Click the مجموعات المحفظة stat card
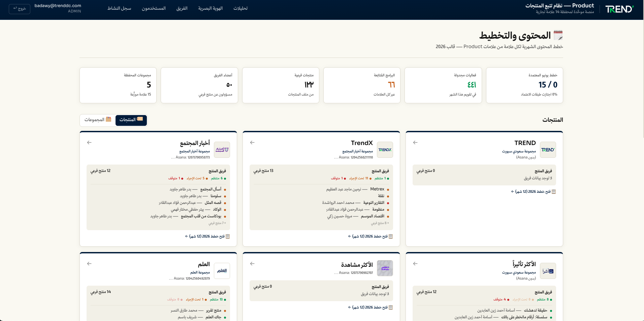This screenshot has width=644, height=321. pyautogui.click(x=118, y=85)
